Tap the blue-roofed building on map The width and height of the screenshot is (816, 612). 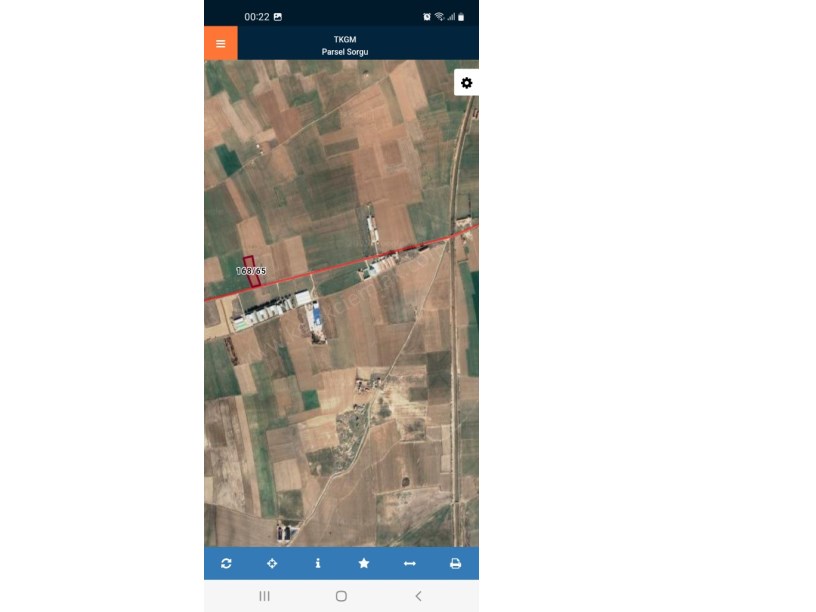pyautogui.click(x=315, y=314)
